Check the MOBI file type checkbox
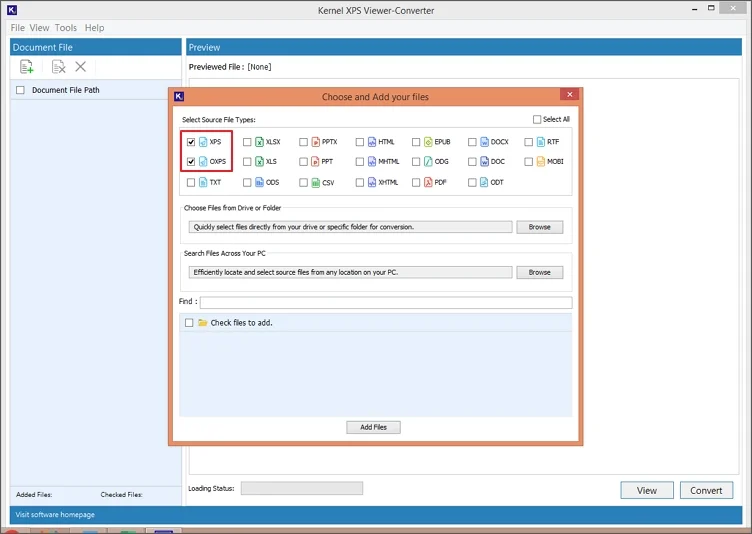This screenshot has height=534, width=752. coord(529,162)
